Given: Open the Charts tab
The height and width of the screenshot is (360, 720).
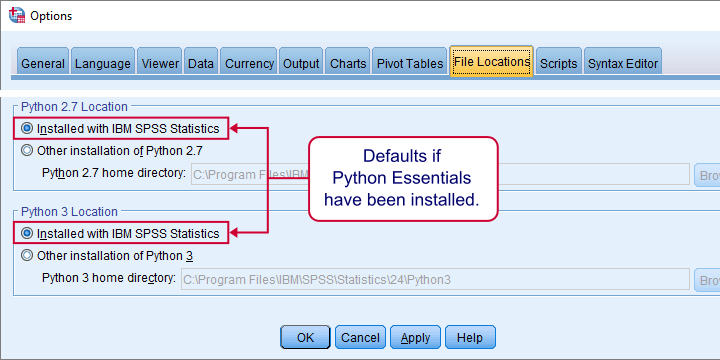Looking at the screenshot, I should click(x=348, y=61).
